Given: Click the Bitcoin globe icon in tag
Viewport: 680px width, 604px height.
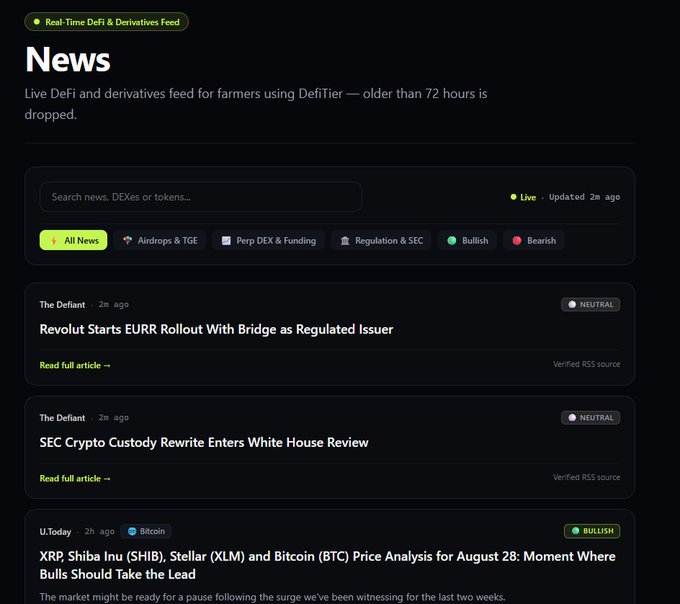Looking at the screenshot, I should (x=132, y=531).
